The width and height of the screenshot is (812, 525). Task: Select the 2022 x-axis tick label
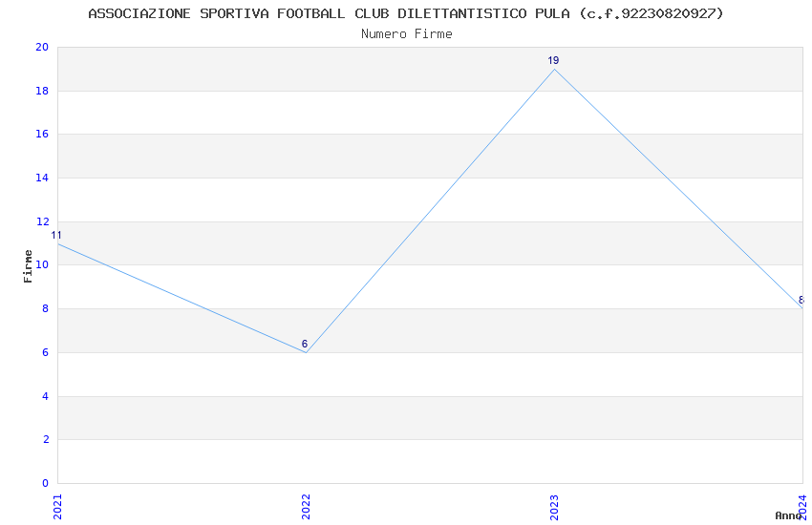coord(306,506)
